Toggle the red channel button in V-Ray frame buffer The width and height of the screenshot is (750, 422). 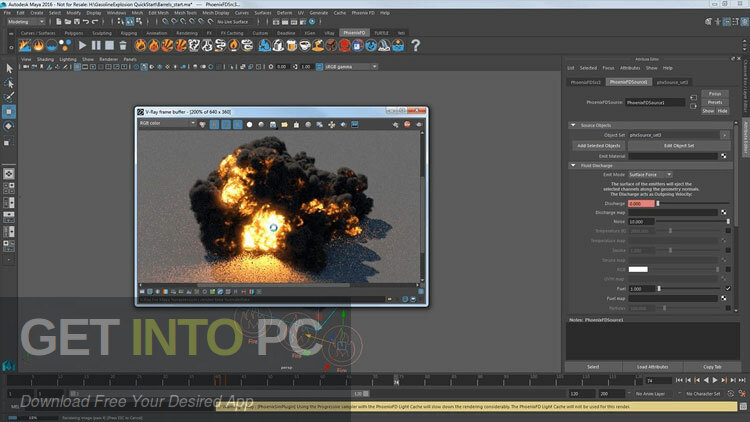coord(214,124)
